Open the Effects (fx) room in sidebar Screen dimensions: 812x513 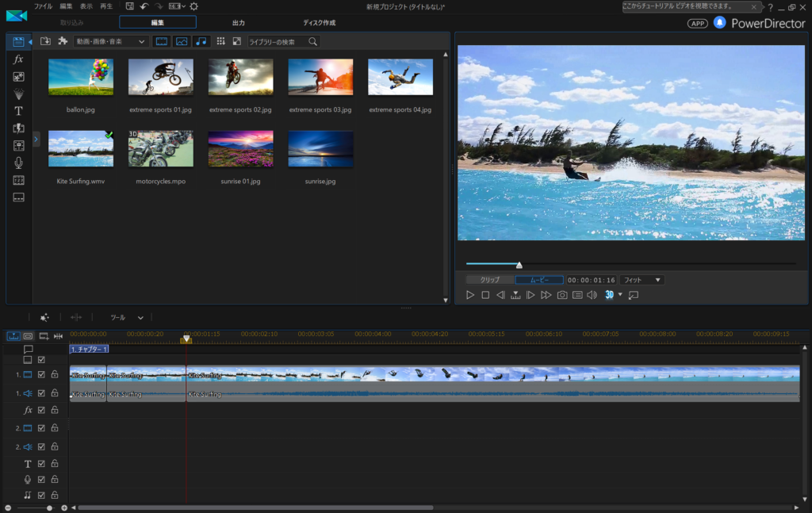click(x=19, y=59)
